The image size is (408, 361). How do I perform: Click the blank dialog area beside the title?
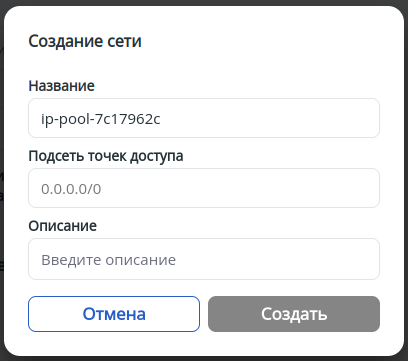point(267,41)
